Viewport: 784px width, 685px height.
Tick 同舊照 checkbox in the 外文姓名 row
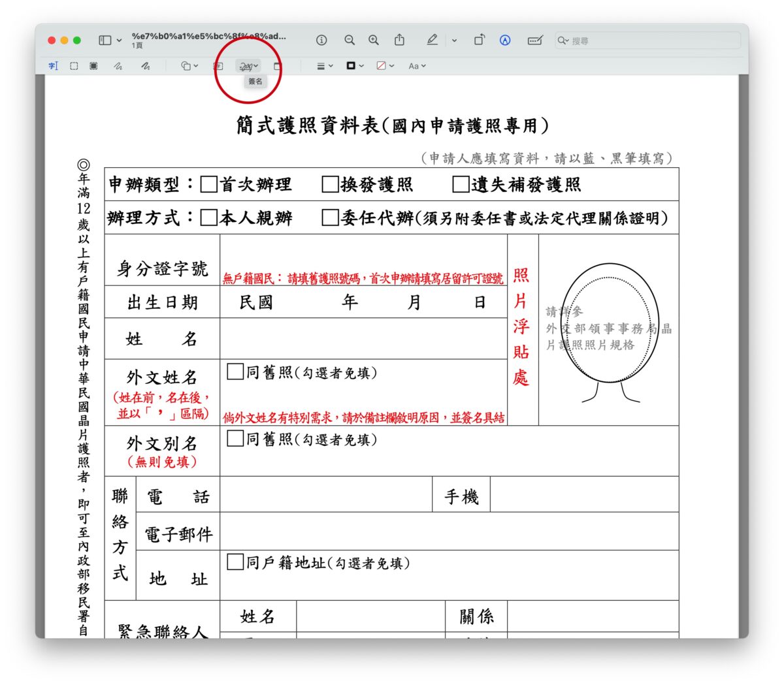pyautogui.click(x=235, y=372)
